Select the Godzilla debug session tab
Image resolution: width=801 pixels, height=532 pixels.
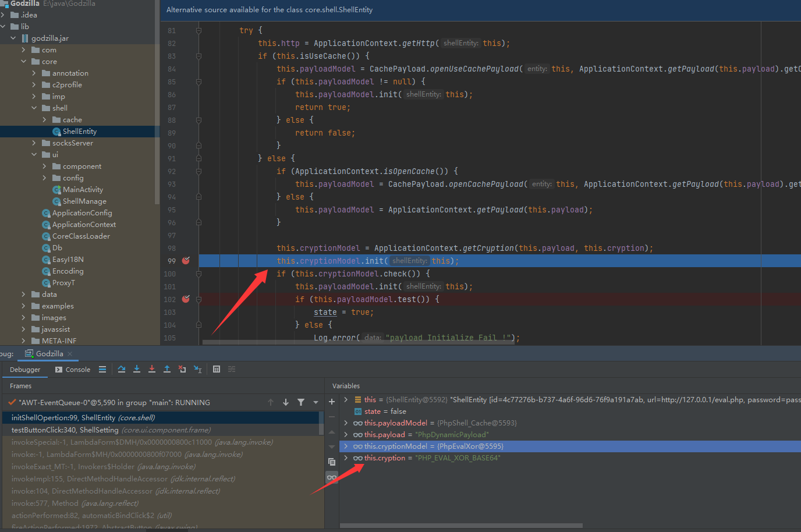click(x=49, y=354)
